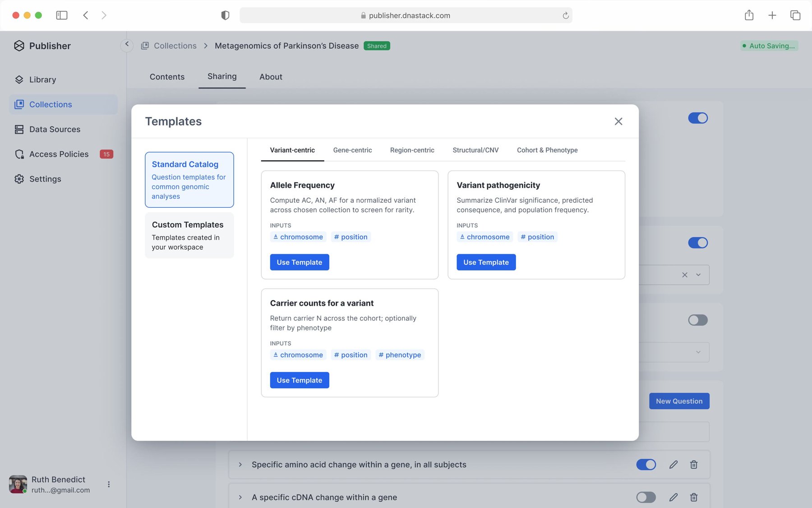The height and width of the screenshot is (508, 812).
Task: Open the dropdown beside the clear X
Action: pyautogui.click(x=698, y=275)
